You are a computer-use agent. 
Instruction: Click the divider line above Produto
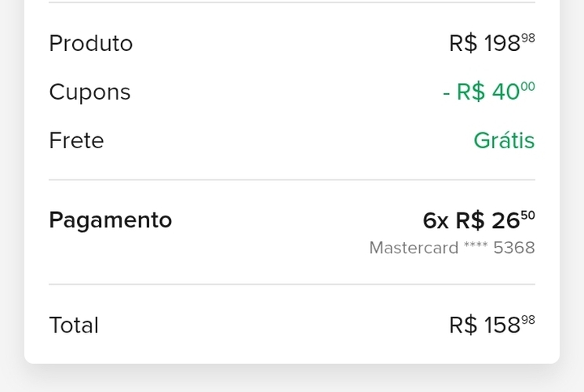[x=292, y=2]
